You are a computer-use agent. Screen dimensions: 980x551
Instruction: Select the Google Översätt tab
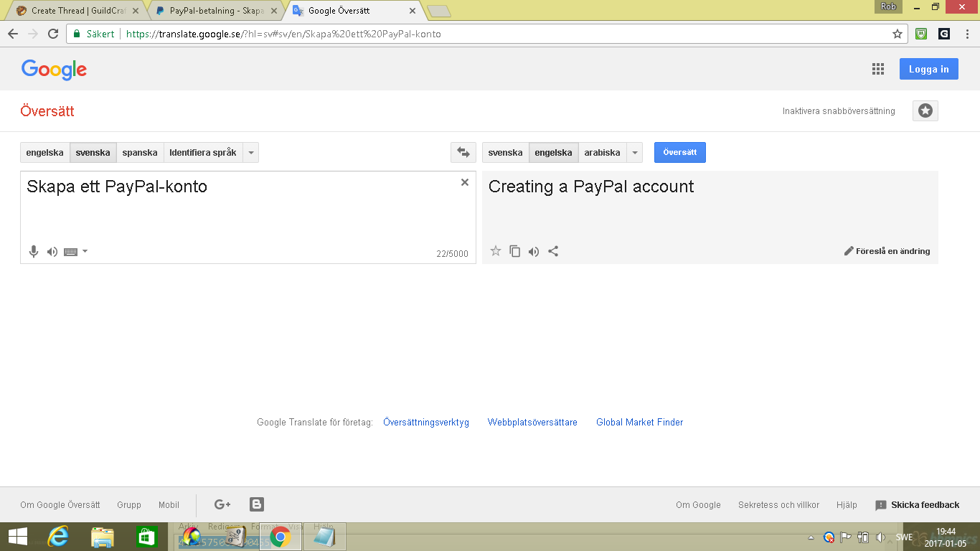tap(354, 11)
